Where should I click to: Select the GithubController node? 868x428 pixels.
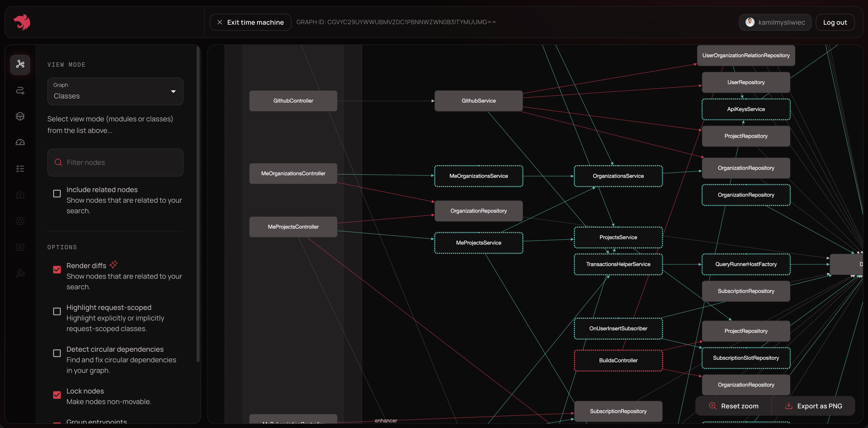(x=293, y=101)
